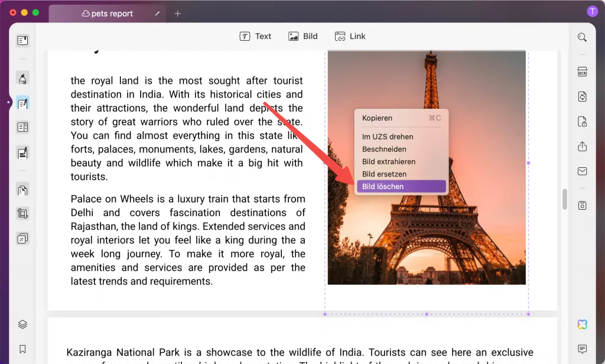Select the Link tool in the top toolbar
The image size is (605, 364).
350,36
